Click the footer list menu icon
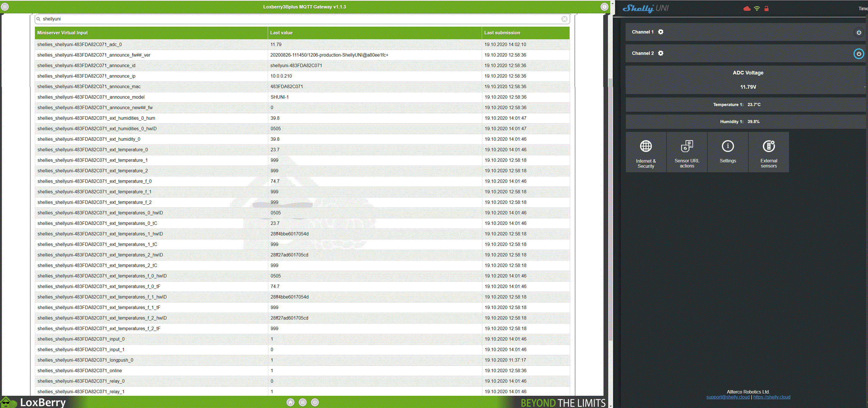The height and width of the screenshot is (408, 868). [303, 402]
